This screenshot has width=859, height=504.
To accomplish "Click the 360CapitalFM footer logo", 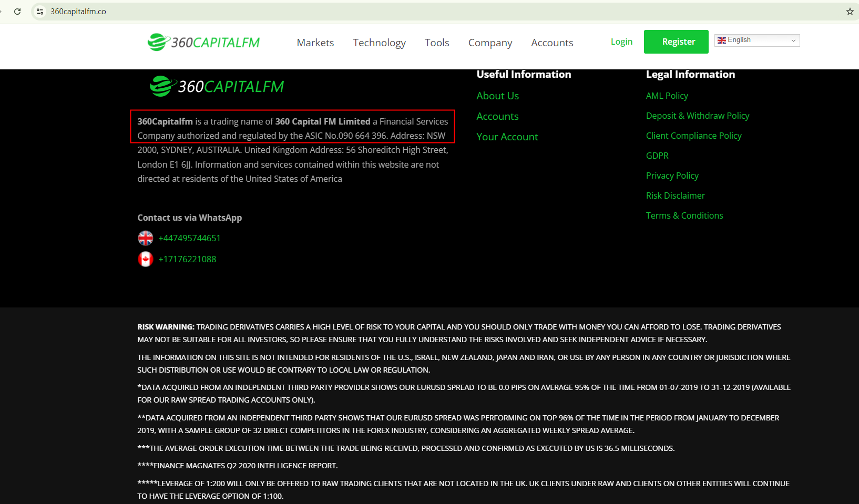I will point(217,86).
